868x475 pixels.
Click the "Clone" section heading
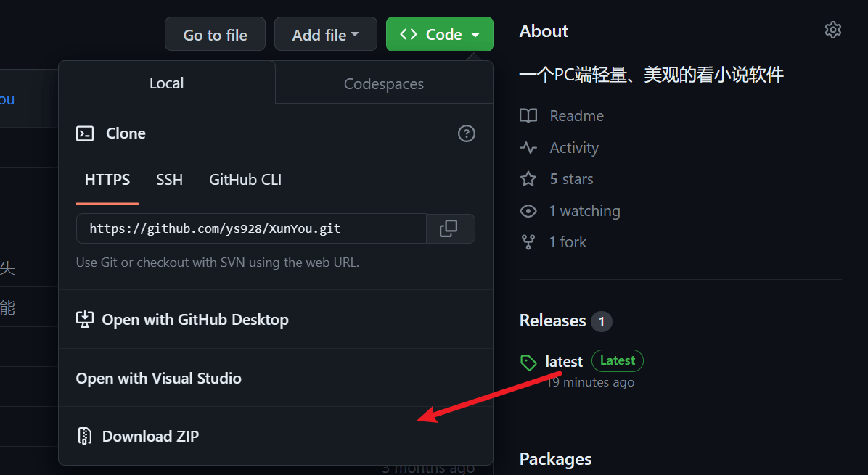tap(126, 133)
